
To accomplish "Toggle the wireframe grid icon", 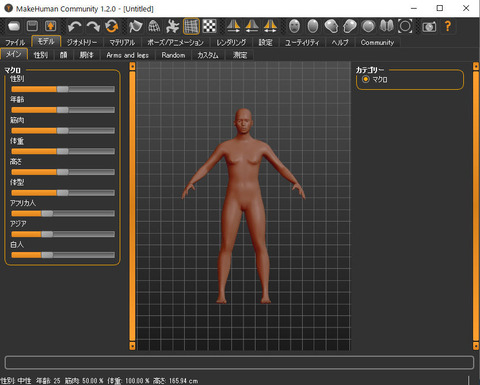I will click(191, 26).
